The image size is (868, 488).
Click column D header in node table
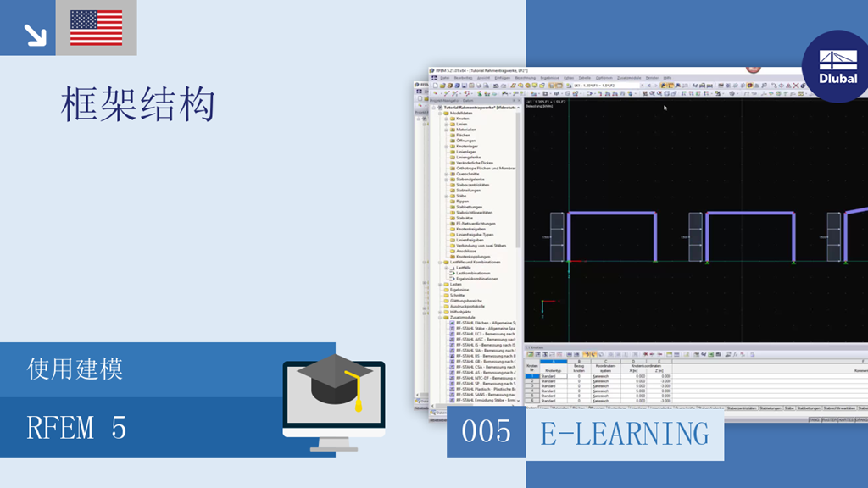(633, 361)
